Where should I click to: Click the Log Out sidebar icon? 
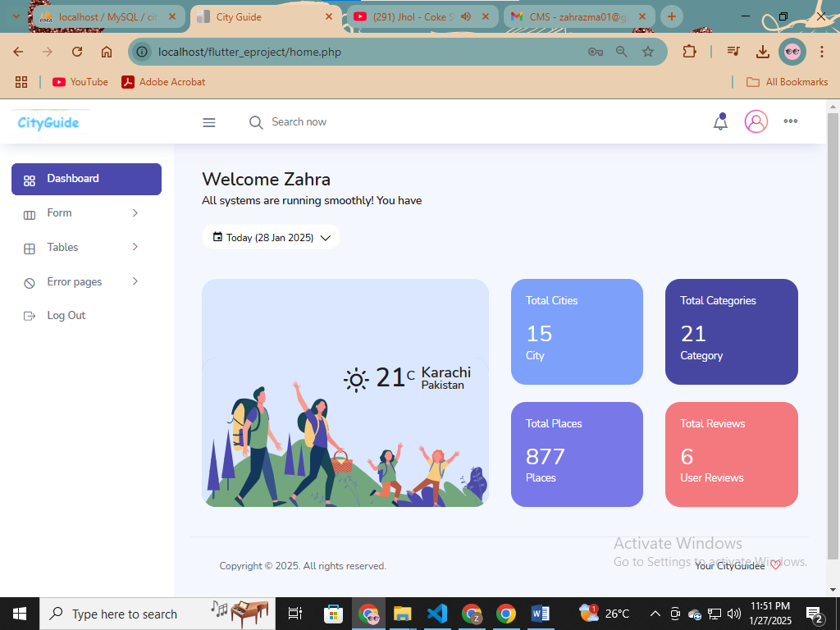30,316
